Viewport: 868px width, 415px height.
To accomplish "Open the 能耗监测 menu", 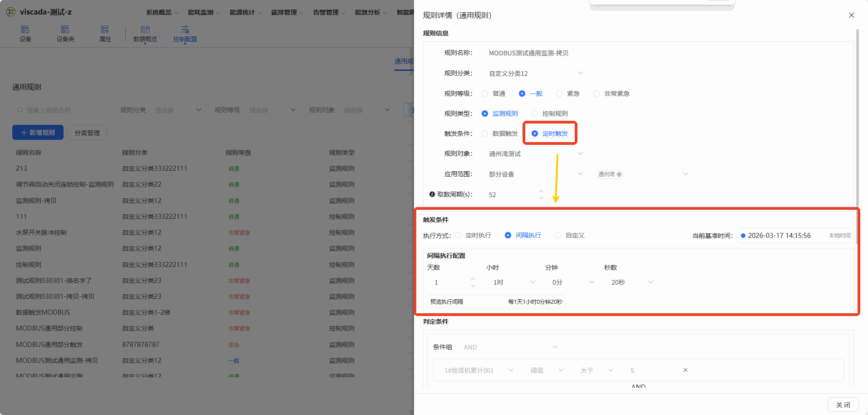I will click(x=204, y=12).
